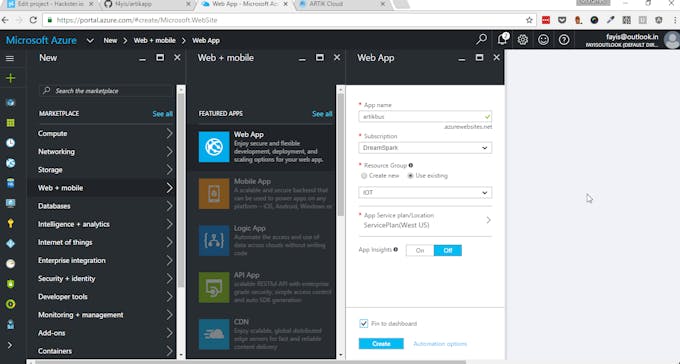Open the Azure hamburger menu
The width and height of the screenshot is (680, 364).
pos(10,58)
